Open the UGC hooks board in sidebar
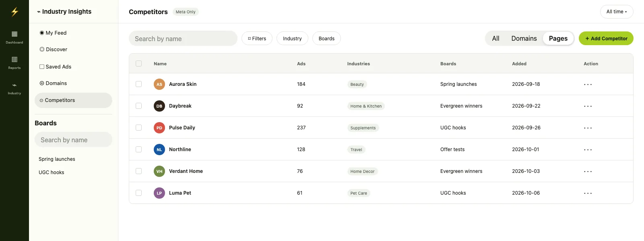The width and height of the screenshot is (644, 241). 52,172
